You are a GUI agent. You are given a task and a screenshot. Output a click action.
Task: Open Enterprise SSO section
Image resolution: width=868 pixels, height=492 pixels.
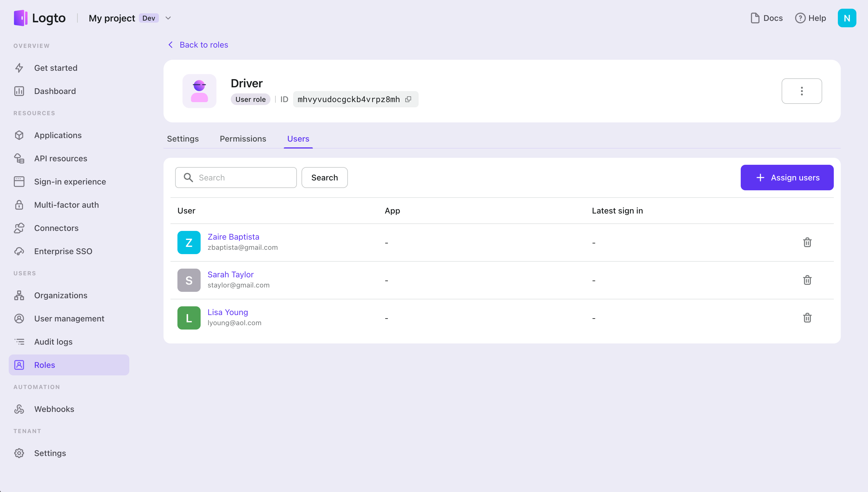tap(63, 251)
